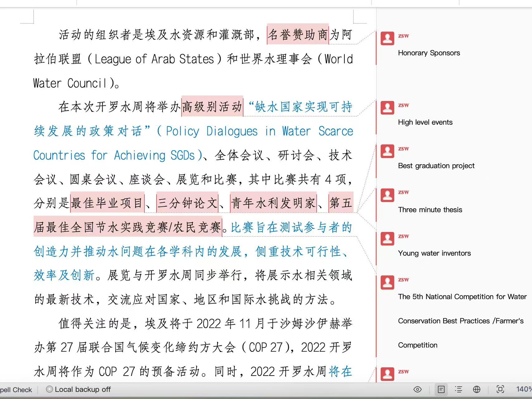This screenshot has width=532, height=399.
Task: Click highlighted phrase 三分钟论文
Action: [x=187, y=203]
